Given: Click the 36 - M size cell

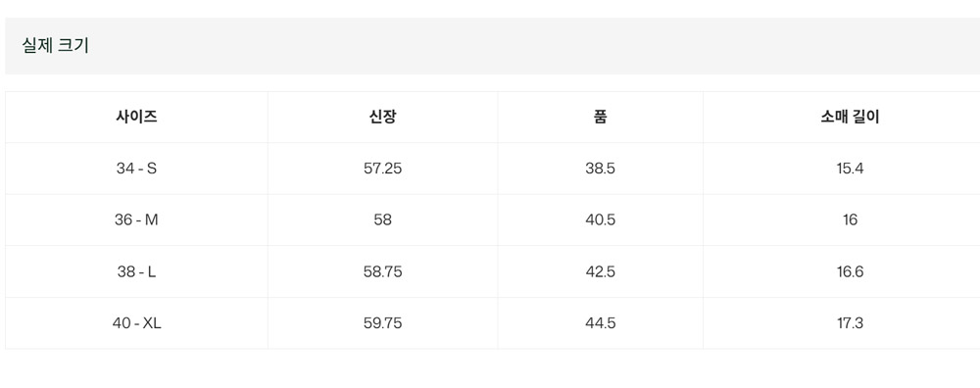Looking at the screenshot, I should [x=136, y=219].
